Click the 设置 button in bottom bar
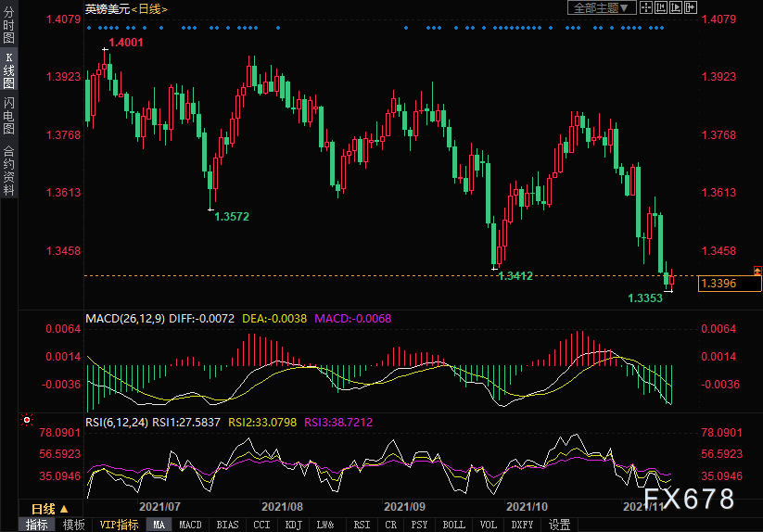This screenshot has width=763, height=532. click(x=559, y=525)
